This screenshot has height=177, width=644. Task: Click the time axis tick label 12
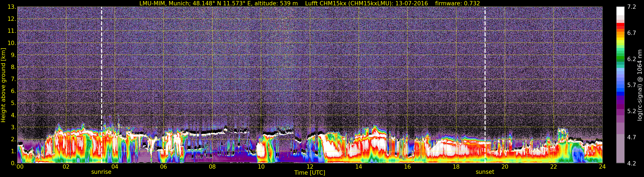tap(310, 167)
